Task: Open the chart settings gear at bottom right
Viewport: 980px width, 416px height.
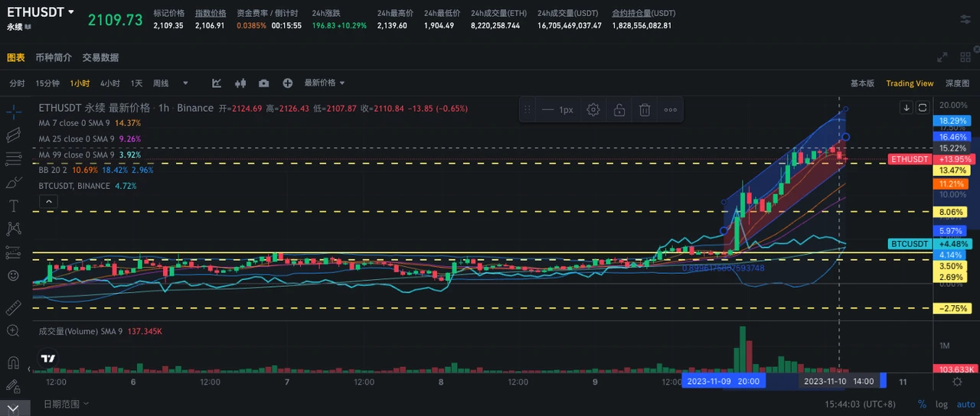Action: (x=957, y=381)
